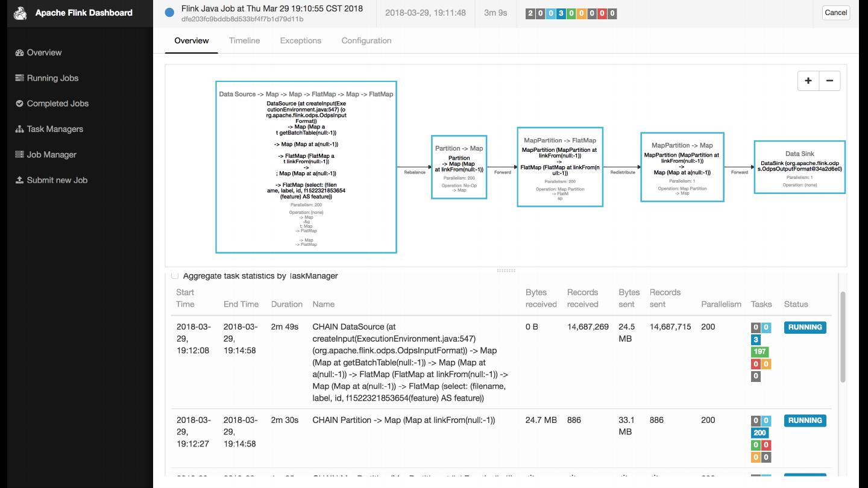The image size is (868, 488).
Task: Switch to the Timeline tab
Action: pyautogui.click(x=244, y=40)
